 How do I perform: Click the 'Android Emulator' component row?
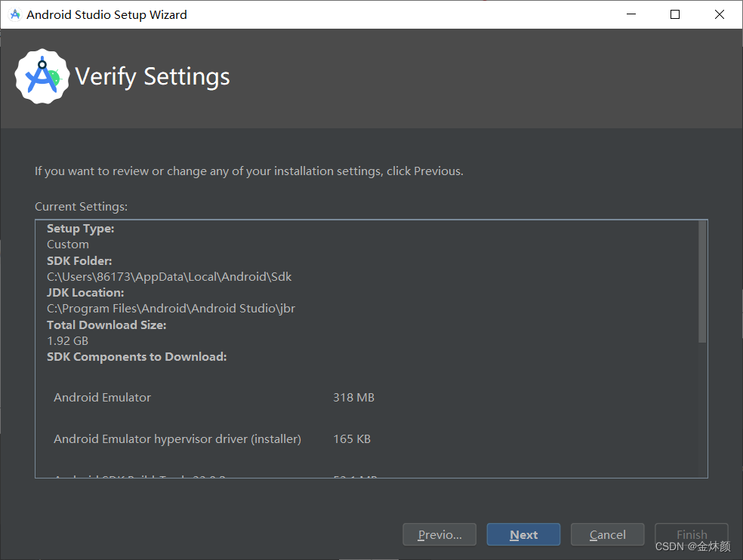click(103, 398)
